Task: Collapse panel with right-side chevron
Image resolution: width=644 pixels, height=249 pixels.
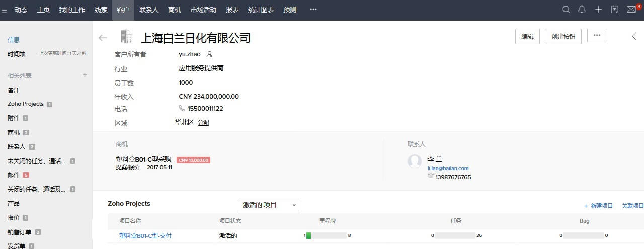Action: (634, 36)
